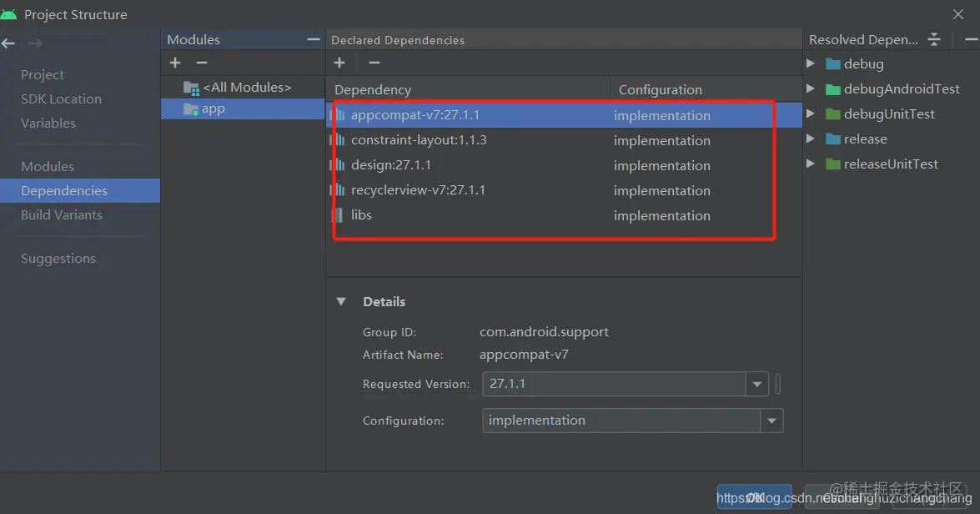Click the OK button
980x514 pixels.
point(754,497)
